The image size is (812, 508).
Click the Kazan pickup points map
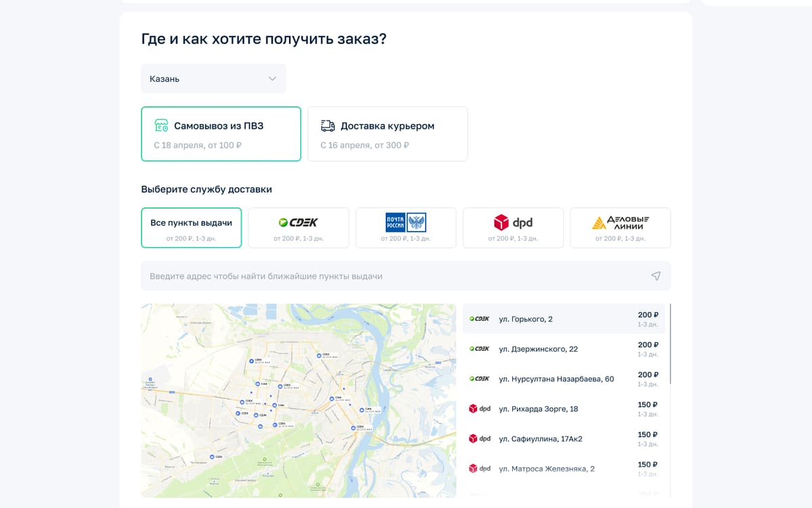click(298, 400)
